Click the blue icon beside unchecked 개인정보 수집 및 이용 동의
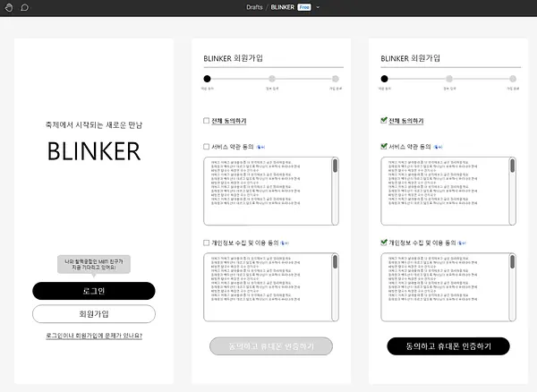This screenshot has height=392, width=537. click(285, 243)
